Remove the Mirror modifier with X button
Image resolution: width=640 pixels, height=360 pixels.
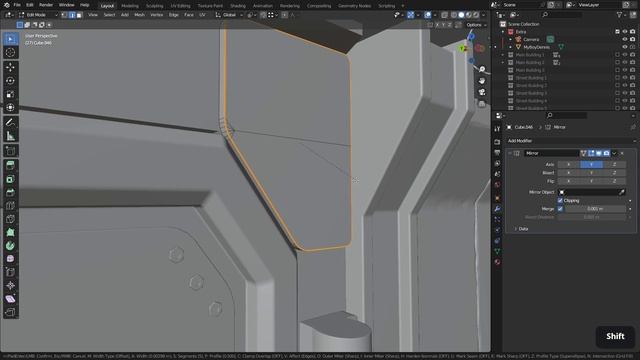[622, 153]
